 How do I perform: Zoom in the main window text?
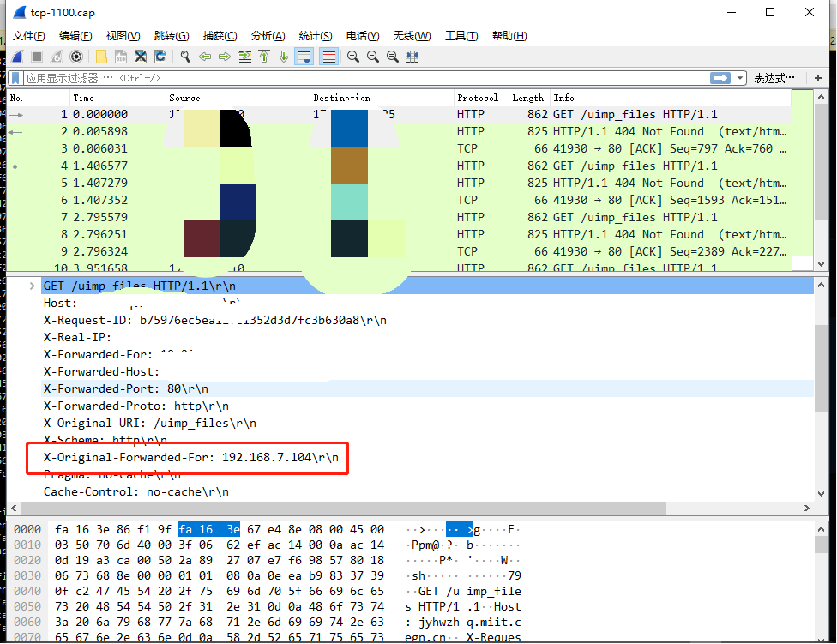click(x=352, y=57)
